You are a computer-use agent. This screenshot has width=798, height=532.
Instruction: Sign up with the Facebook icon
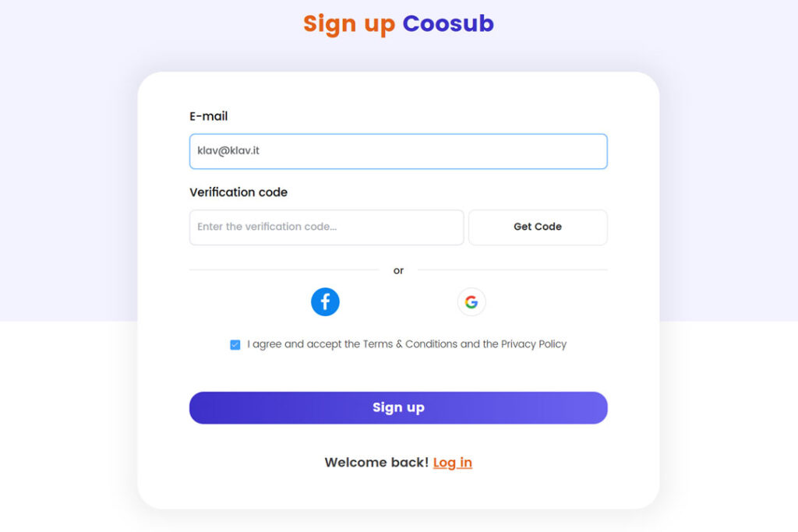click(325, 301)
